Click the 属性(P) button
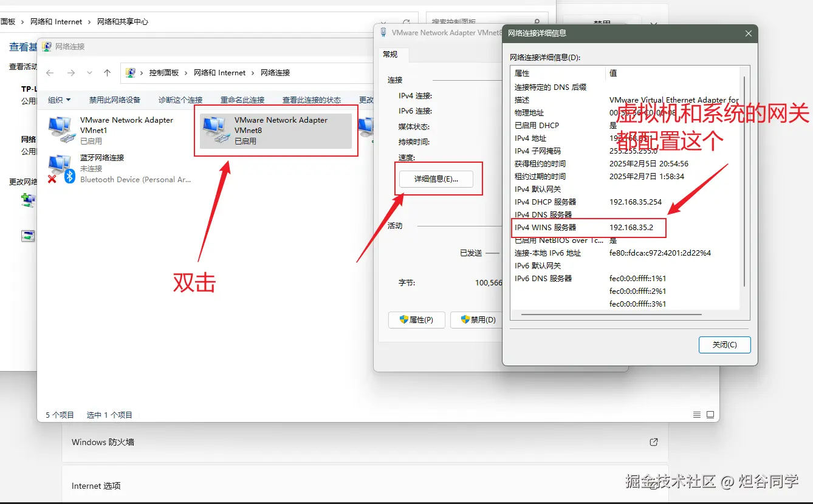 pos(417,320)
